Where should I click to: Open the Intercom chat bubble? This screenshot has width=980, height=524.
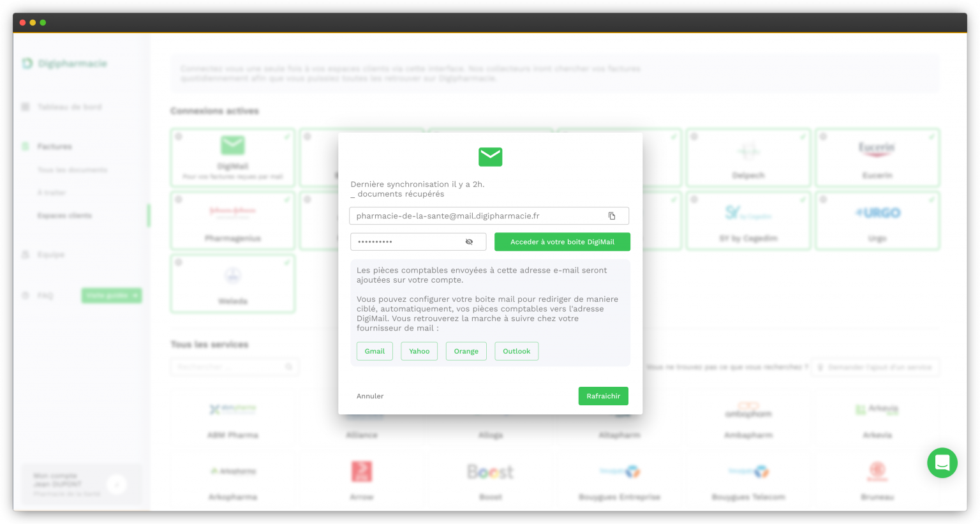[x=942, y=463]
